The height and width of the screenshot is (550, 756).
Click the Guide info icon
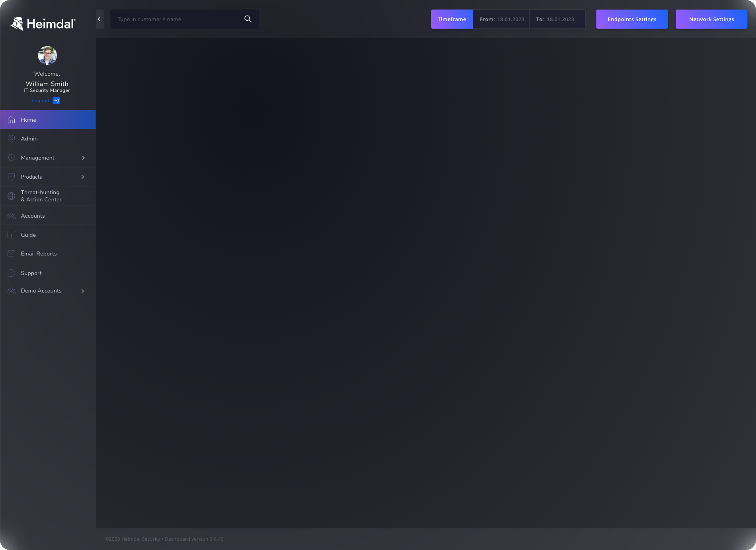point(11,235)
